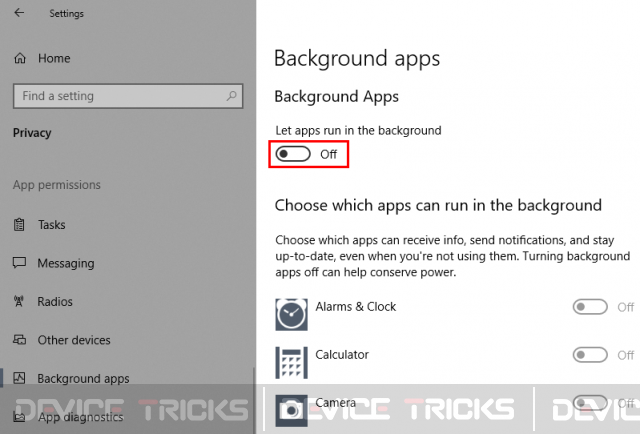Click the App permissions section label
Screen dimensions: 640x434
click(56, 185)
